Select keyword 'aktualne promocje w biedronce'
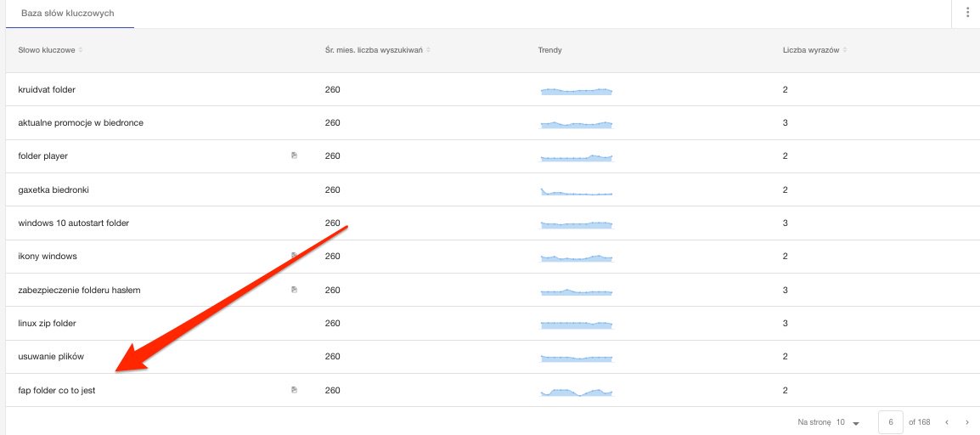Screen dimensions: 980x435 click(81, 122)
